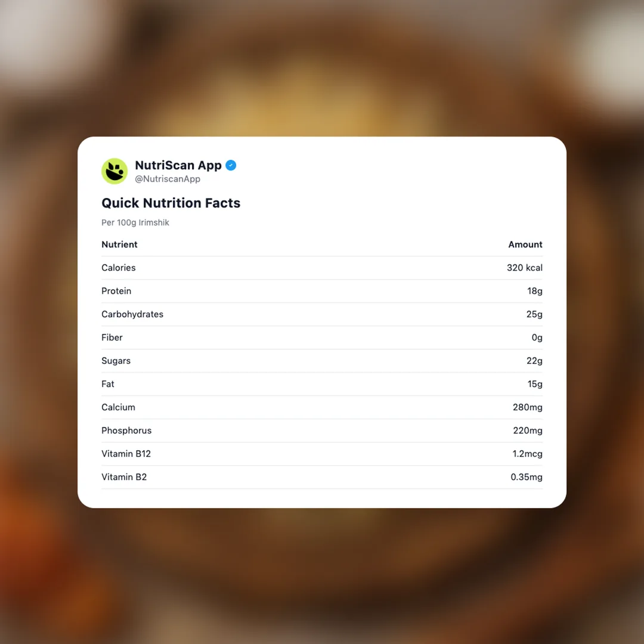Select the Calcium row label
644x644 pixels.
118,407
